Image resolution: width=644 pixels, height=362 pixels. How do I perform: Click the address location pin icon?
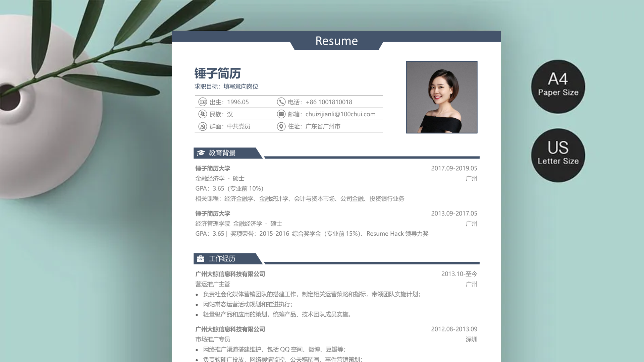point(281,126)
